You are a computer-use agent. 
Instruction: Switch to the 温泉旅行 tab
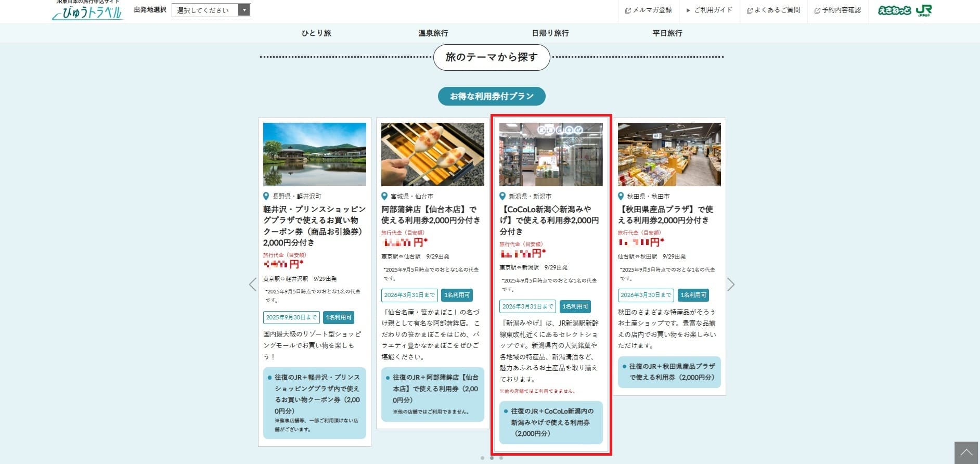[x=433, y=33]
